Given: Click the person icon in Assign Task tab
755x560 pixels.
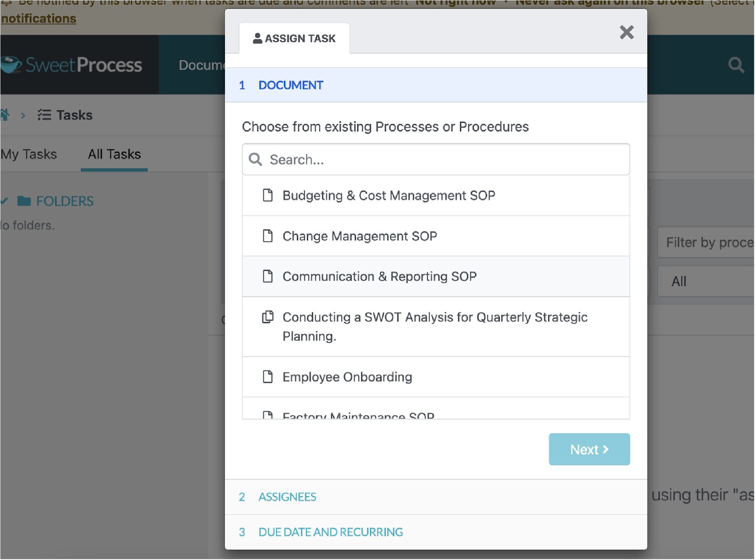Looking at the screenshot, I should coord(257,38).
